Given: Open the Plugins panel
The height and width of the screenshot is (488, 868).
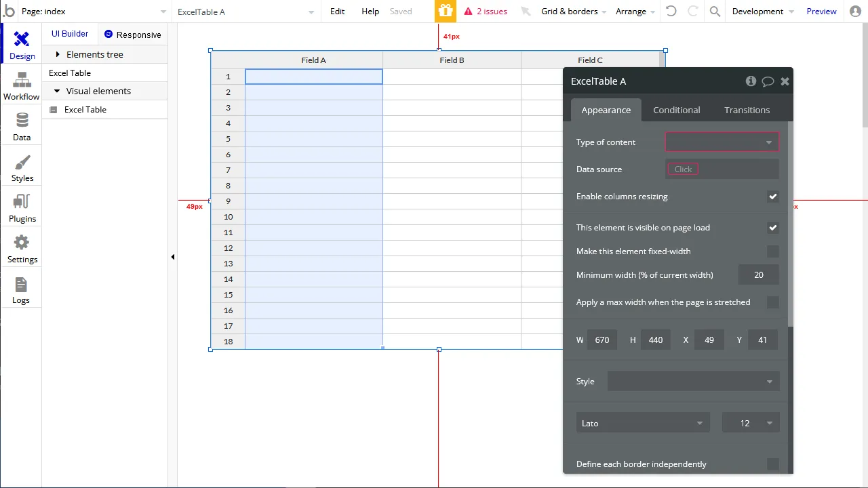Looking at the screenshot, I should pyautogui.click(x=21, y=207).
